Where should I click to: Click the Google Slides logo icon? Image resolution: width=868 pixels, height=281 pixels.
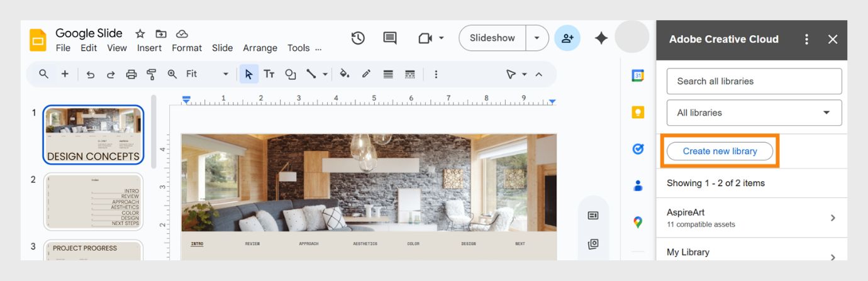coord(38,40)
